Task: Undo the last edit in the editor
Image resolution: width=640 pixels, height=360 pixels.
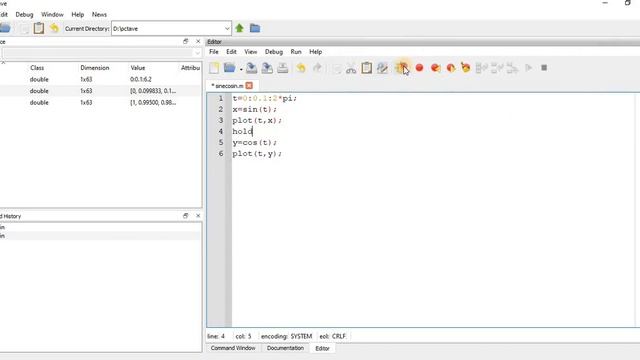Action: [301, 68]
